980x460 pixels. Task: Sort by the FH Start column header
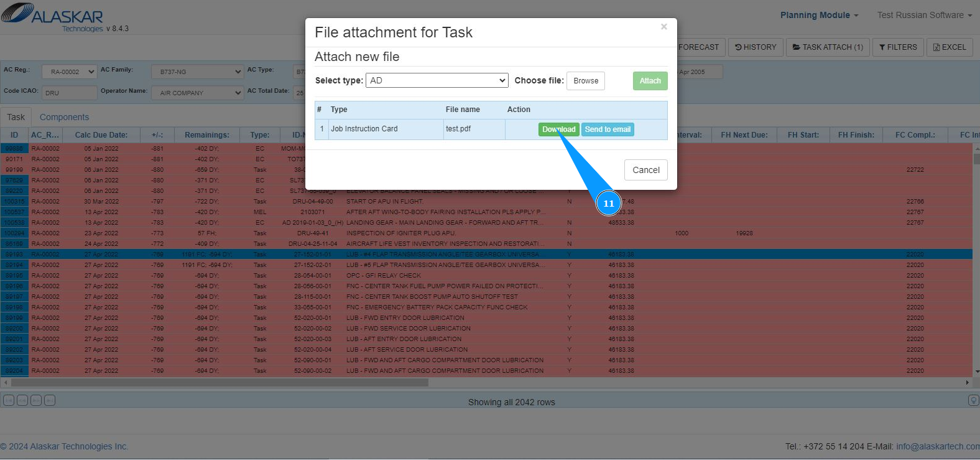[803, 135]
